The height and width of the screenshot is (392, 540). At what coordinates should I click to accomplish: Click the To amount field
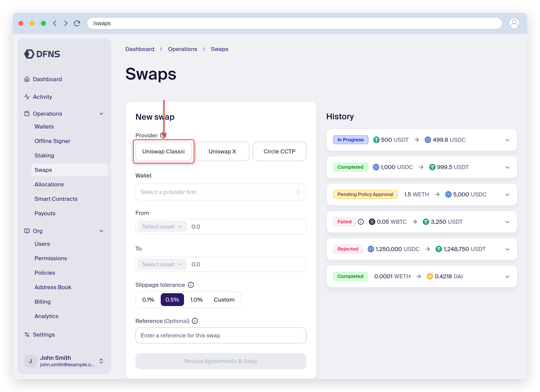click(246, 264)
